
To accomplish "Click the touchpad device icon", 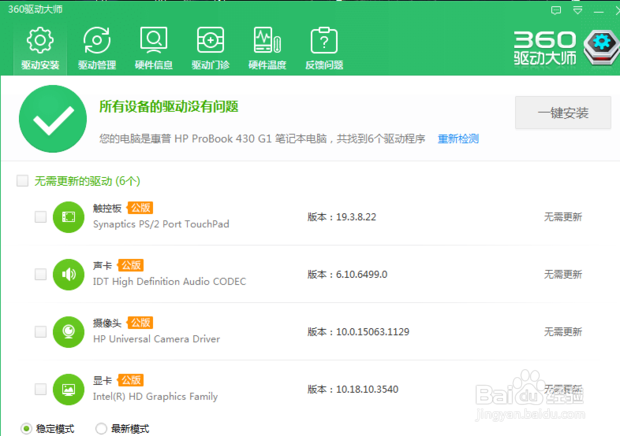I will click(68, 217).
